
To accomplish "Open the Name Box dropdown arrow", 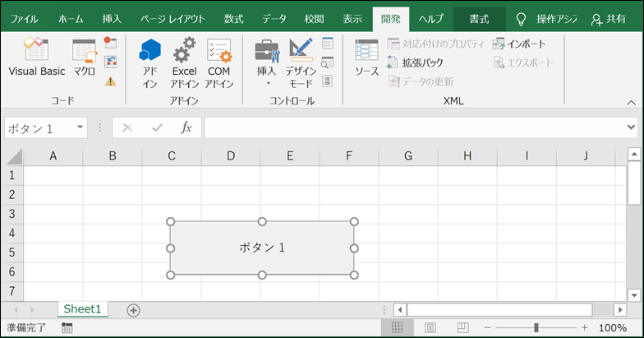I will click(x=80, y=128).
